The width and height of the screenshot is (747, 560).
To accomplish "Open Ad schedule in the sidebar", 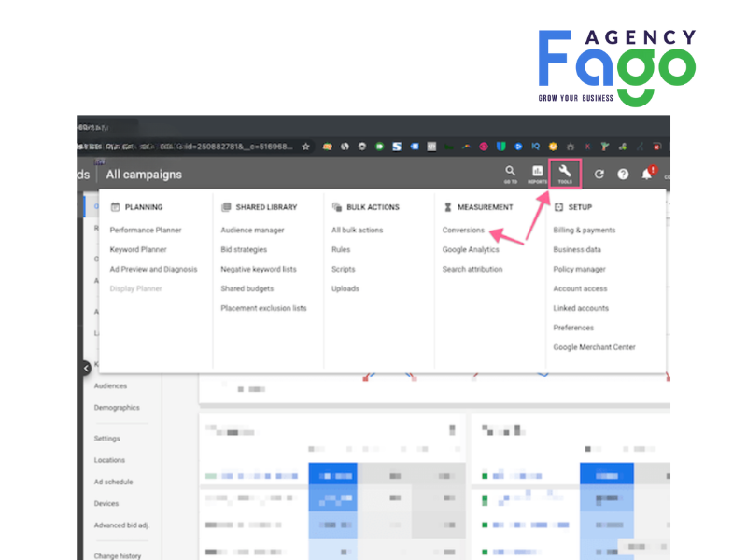I will pyautogui.click(x=113, y=482).
